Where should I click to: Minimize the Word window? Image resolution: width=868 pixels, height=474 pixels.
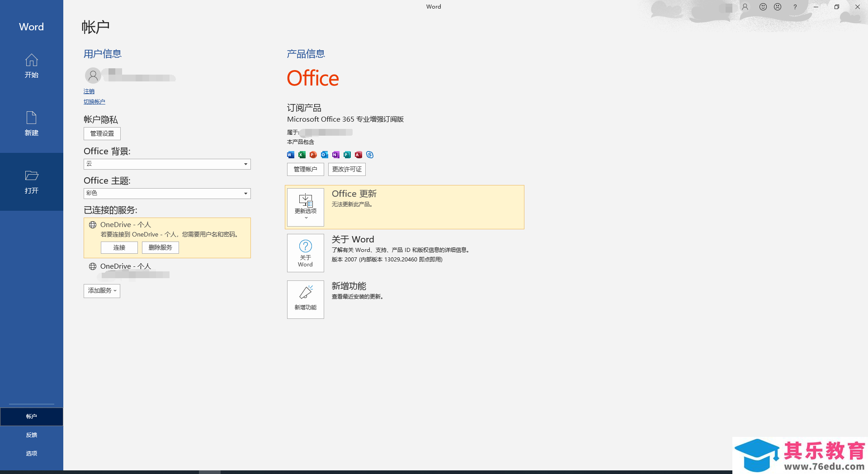click(x=816, y=7)
